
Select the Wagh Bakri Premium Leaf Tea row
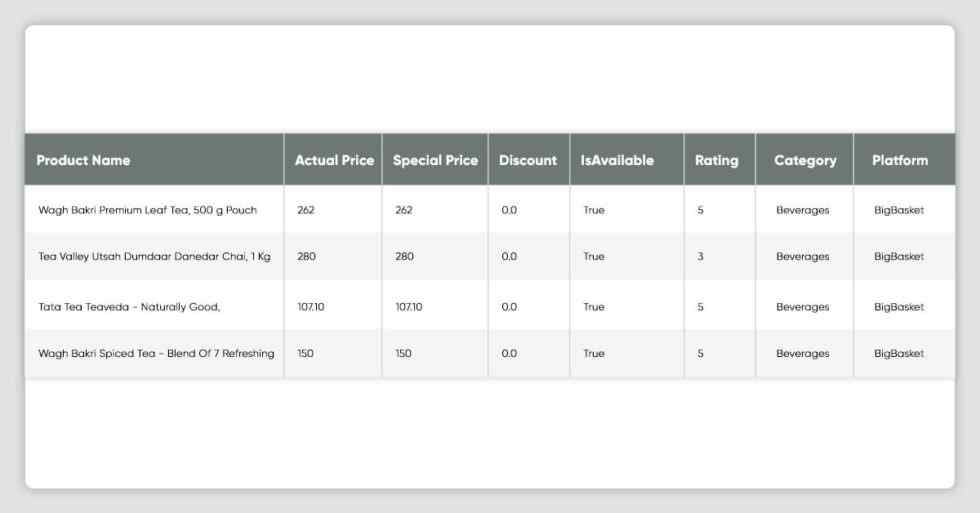(x=490, y=210)
